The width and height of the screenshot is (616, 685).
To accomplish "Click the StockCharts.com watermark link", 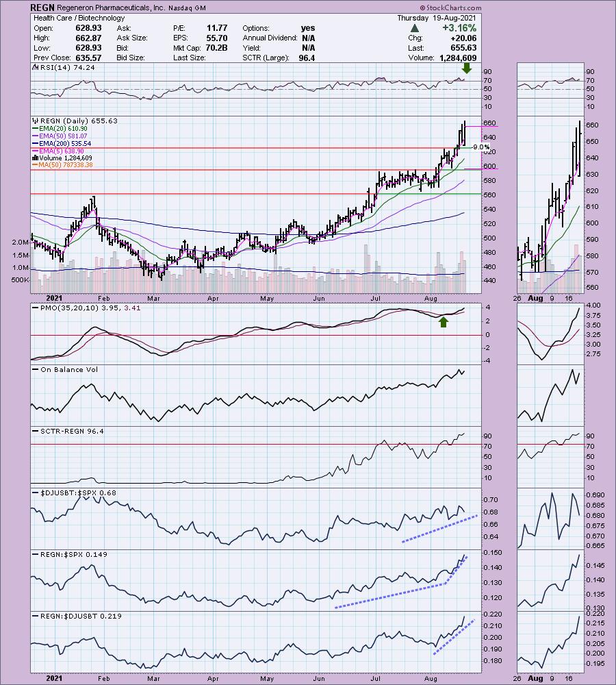I will point(450,8).
